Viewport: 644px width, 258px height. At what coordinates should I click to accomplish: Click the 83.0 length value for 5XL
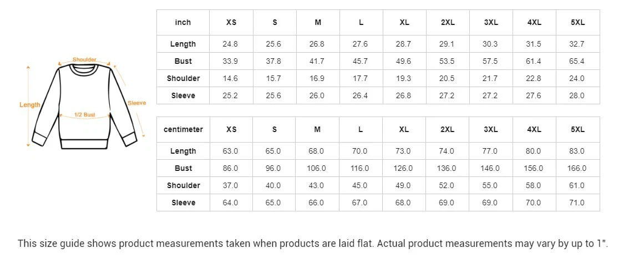[577, 151]
